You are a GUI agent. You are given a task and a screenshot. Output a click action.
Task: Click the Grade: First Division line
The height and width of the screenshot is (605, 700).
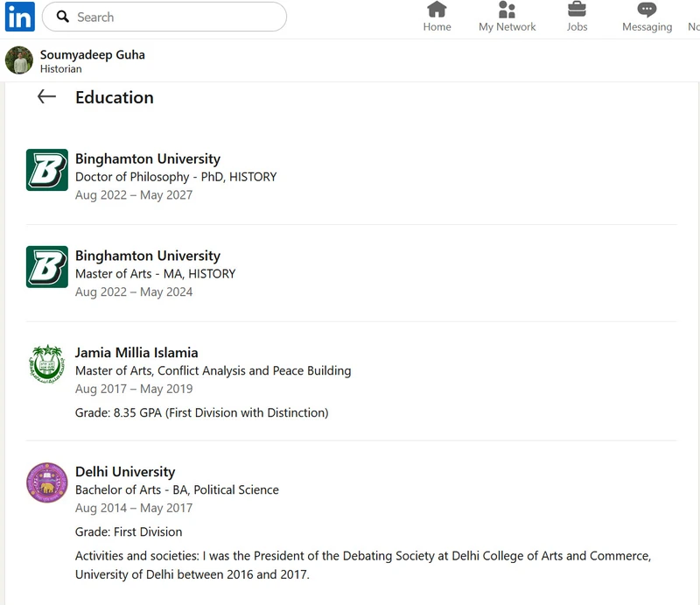click(129, 531)
